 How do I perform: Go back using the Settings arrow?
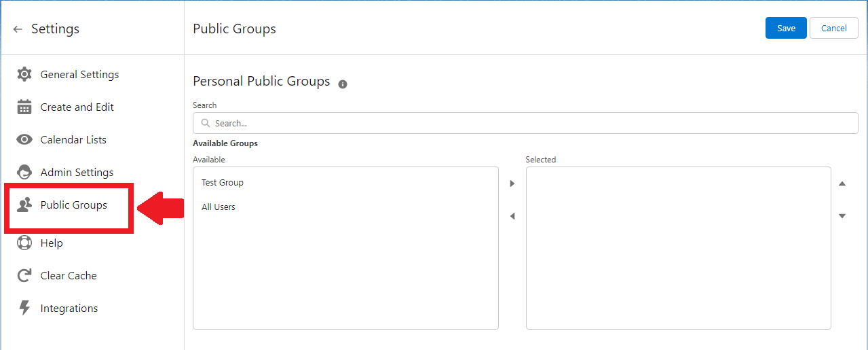pyautogui.click(x=18, y=29)
